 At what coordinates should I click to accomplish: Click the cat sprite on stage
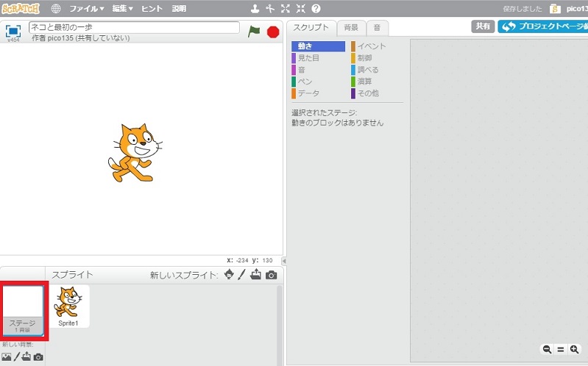coord(135,153)
